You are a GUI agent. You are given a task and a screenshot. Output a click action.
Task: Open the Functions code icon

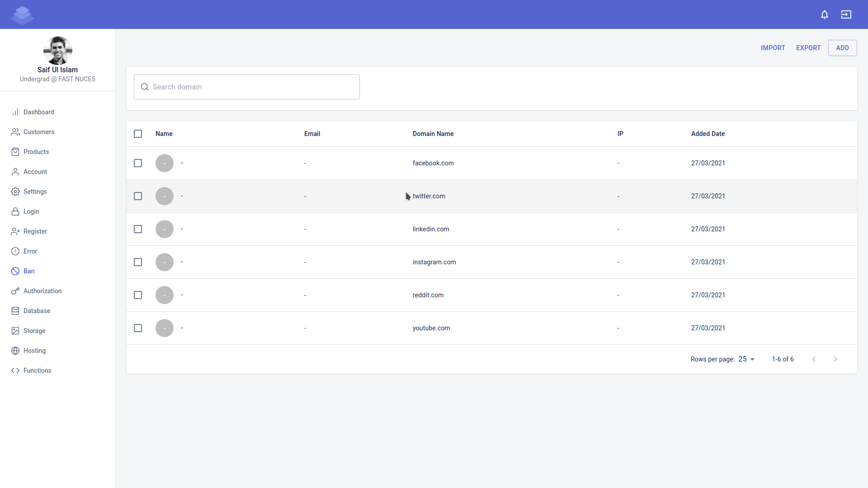click(x=15, y=371)
